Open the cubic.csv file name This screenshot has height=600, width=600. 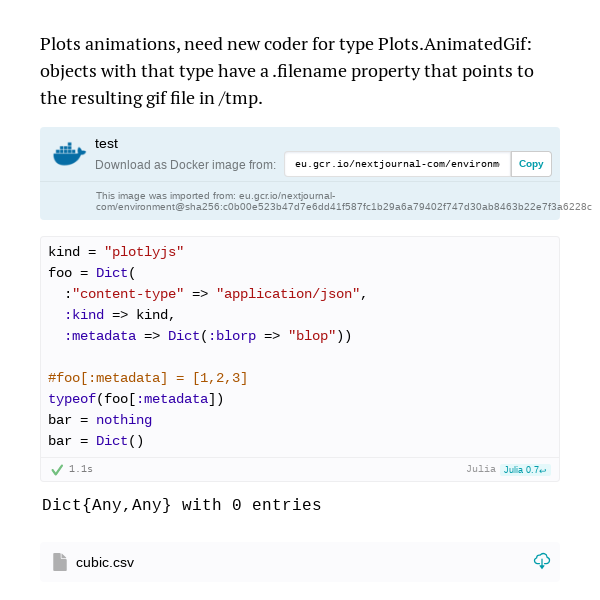pos(105,562)
